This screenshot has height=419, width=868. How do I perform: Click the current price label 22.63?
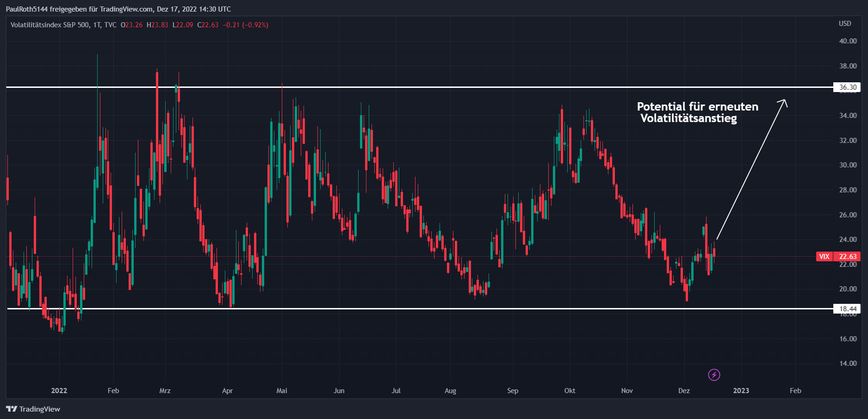[x=848, y=257]
